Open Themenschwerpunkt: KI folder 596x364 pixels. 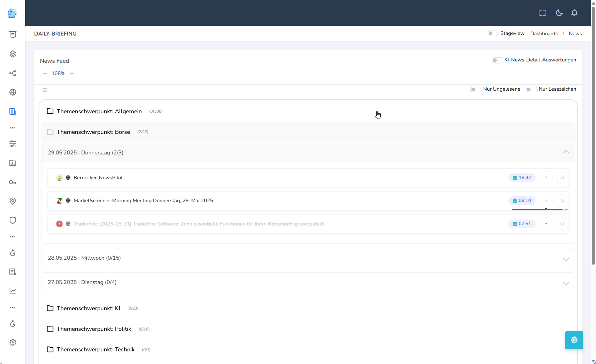click(88, 308)
